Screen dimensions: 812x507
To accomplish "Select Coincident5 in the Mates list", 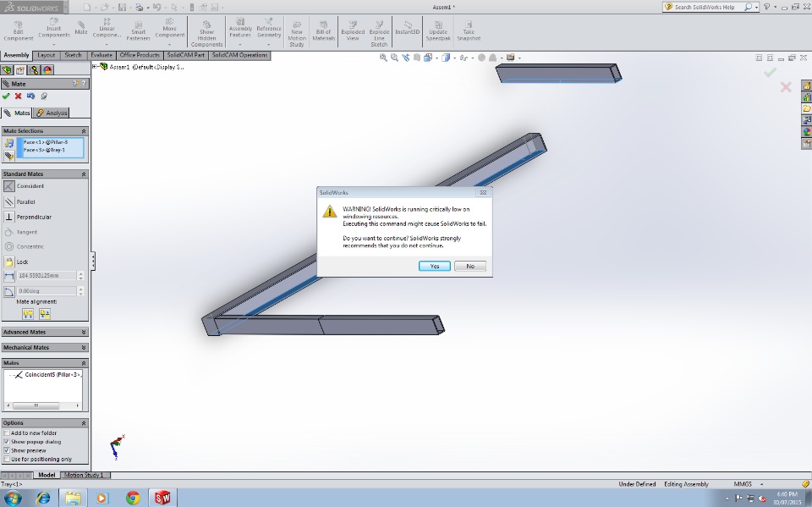I will click(47, 374).
